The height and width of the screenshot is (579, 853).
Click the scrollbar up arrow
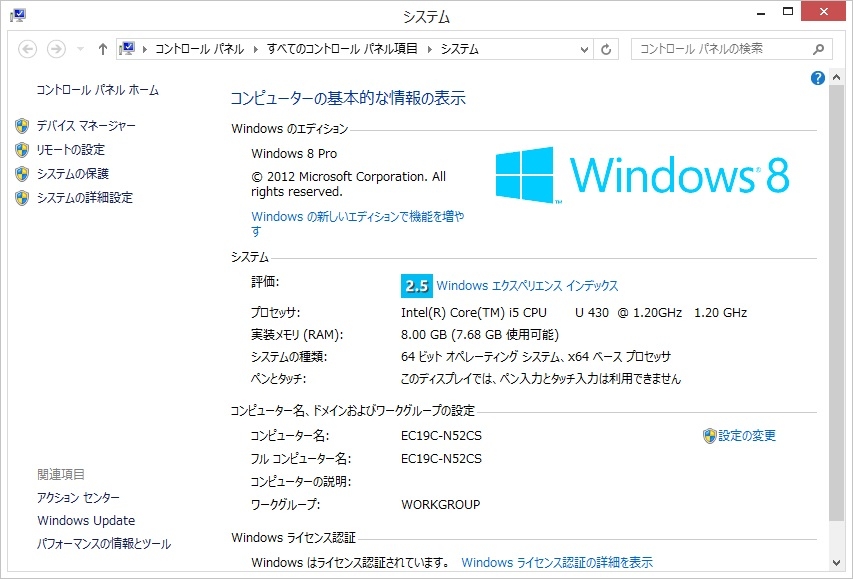[x=836, y=78]
